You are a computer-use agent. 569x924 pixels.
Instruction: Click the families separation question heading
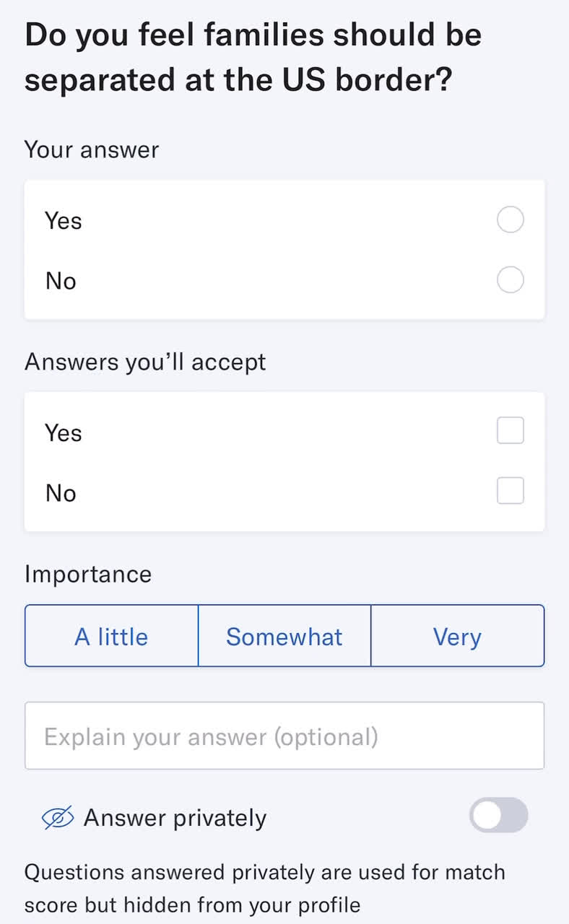tap(253, 57)
